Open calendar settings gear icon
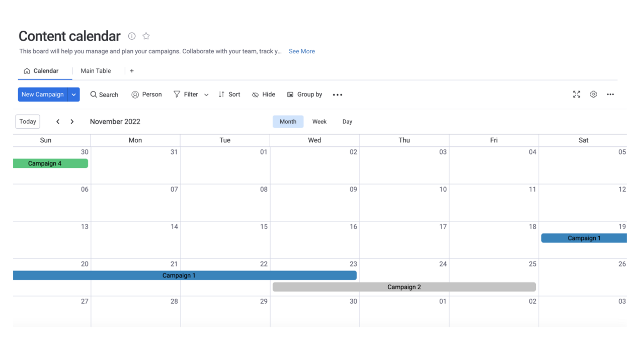Image resolution: width=644 pixels, height=352 pixels. point(594,95)
